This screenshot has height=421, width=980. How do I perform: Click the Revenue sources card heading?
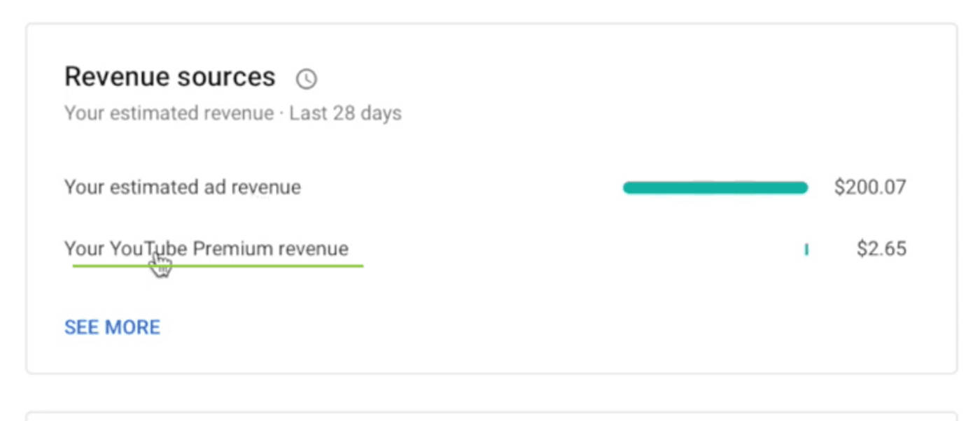(170, 77)
